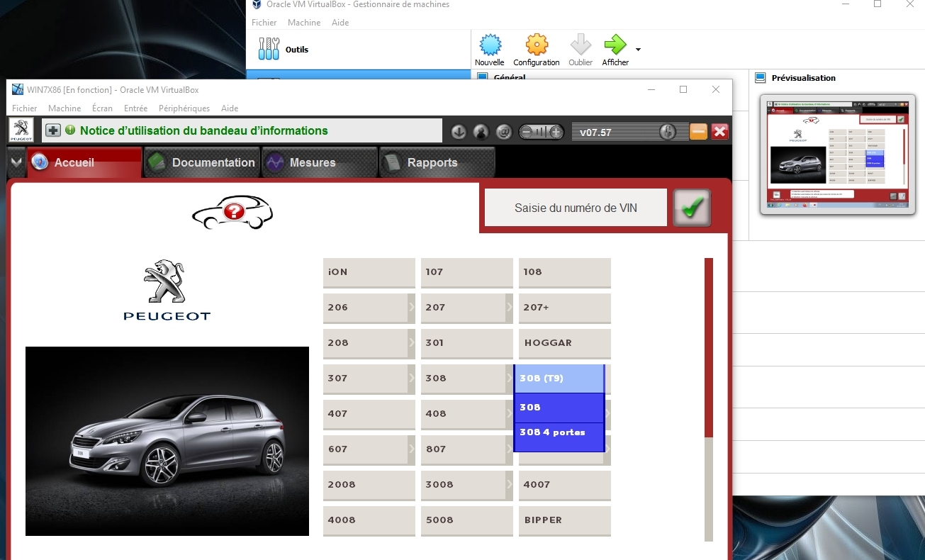Open the user profile icon in DiagBox
The width and height of the screenshot is (925, 560).
click(x=481, y=132)
